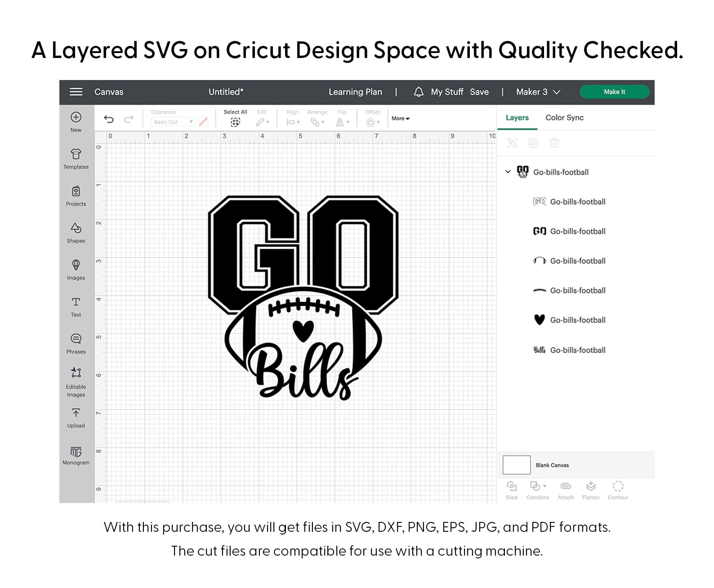This screenshot has width=714, height=588.
Task: Open the Templates panel
Action: coord(76,159)
